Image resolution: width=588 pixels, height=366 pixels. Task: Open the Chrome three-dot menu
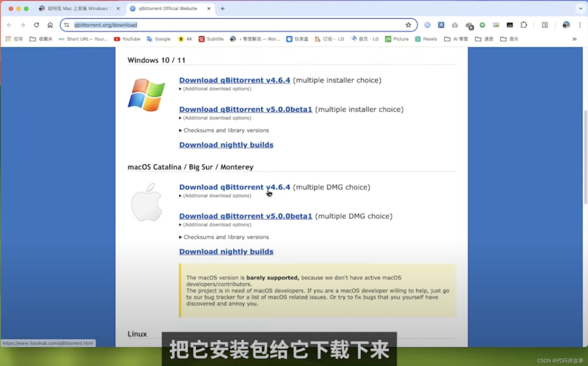[580, 25]
